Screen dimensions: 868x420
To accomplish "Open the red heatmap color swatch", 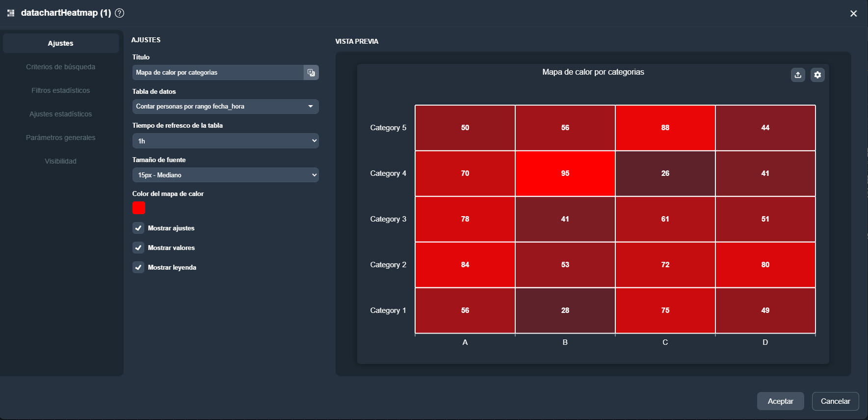I will pos(139,208).
